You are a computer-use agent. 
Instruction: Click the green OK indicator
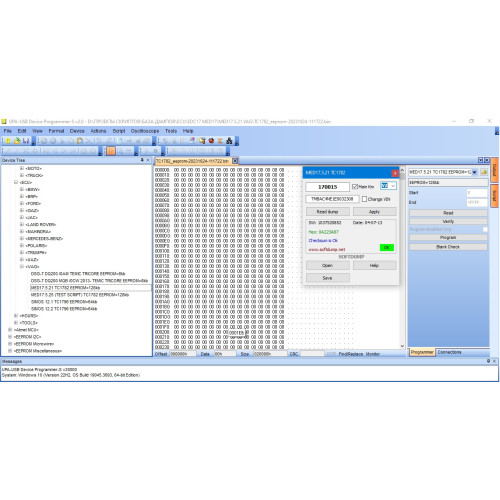[x=387, y=247]
